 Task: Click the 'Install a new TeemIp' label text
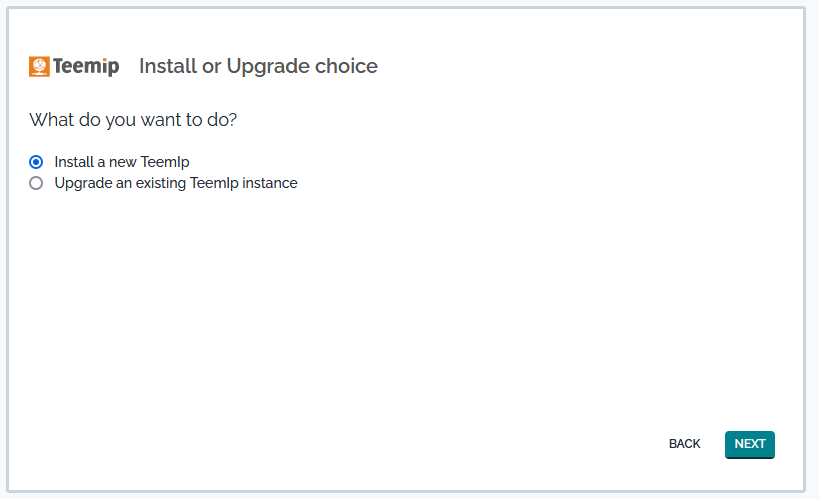click(122, 161)
